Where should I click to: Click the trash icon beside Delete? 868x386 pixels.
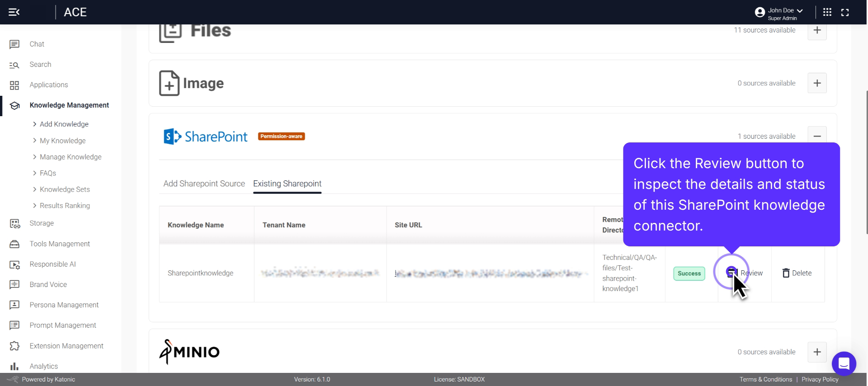[786, 273]
